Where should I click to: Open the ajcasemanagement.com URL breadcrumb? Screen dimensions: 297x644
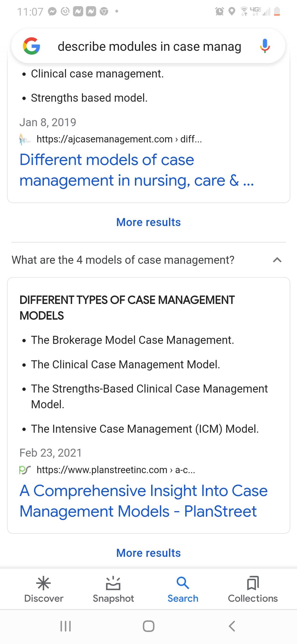point(119,139)
